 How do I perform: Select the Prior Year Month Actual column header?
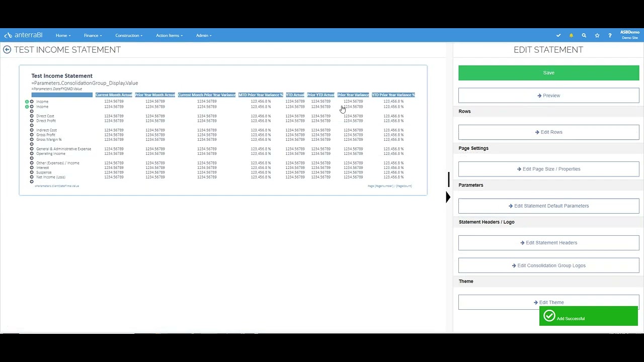(155, 95)
